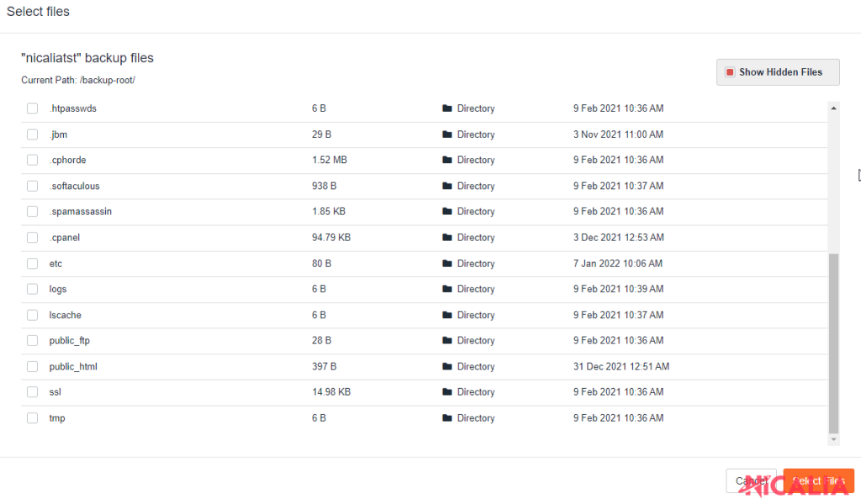Click the folder icon in the .htpasswds row

click(447, 108)
